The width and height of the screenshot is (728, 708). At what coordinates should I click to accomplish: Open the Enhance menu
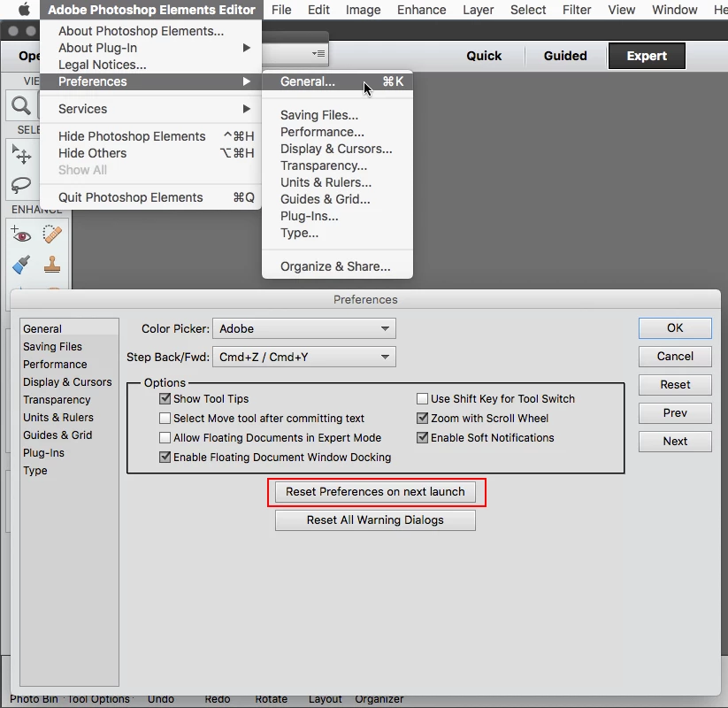click(422, 10)
